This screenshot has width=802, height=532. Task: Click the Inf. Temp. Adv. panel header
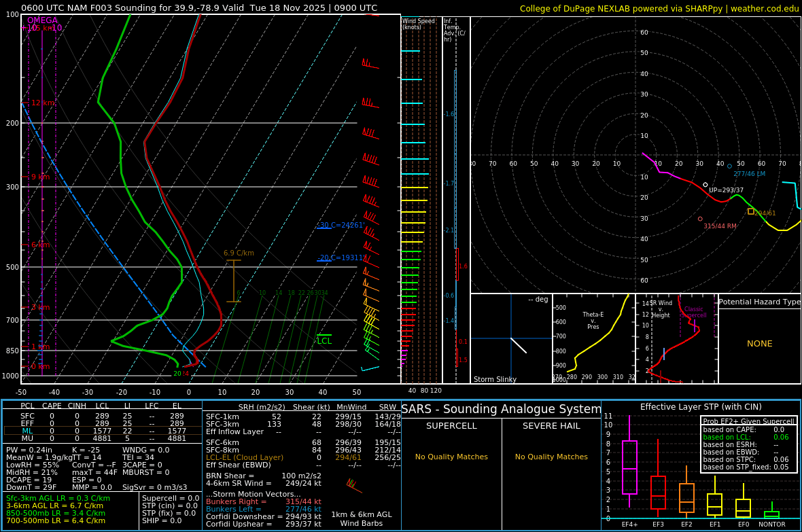pos(455,30)
